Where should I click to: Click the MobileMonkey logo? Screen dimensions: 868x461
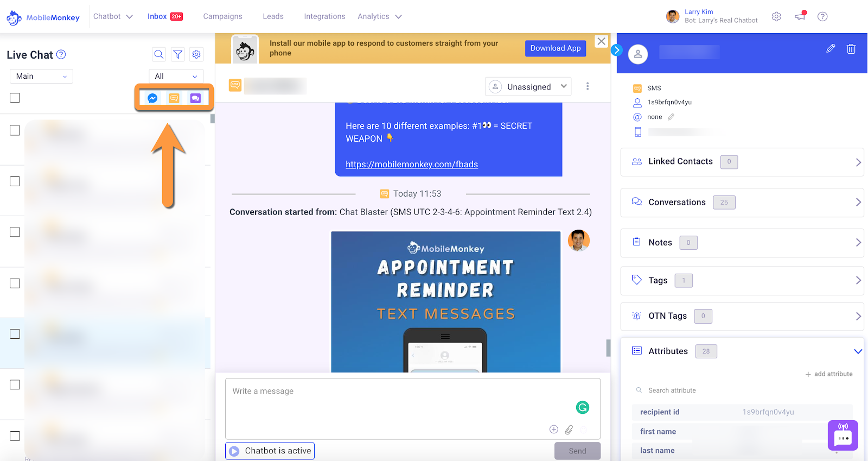[x=43, y=17]
